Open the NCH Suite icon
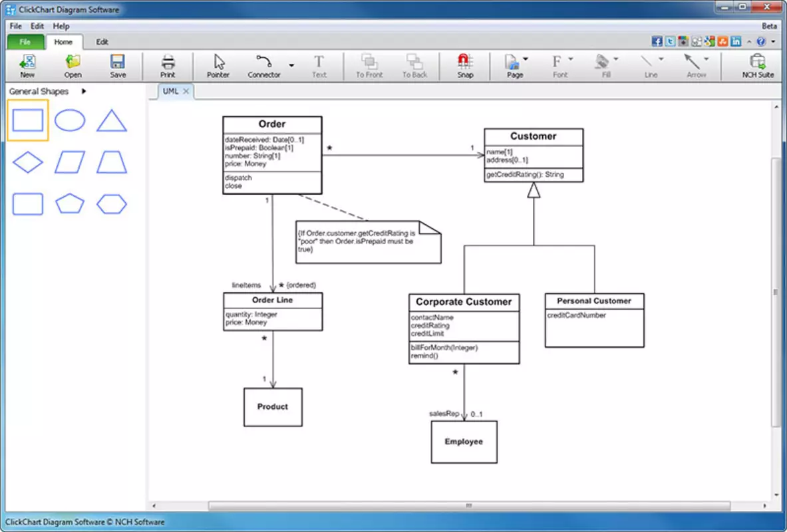The image size is (787, 532). (x=758, y=66)
